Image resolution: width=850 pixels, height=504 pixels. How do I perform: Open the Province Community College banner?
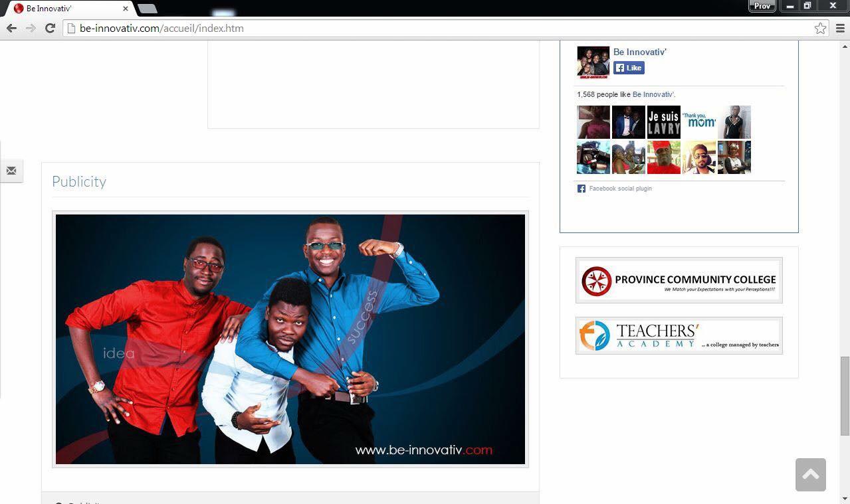coord(679,280)
